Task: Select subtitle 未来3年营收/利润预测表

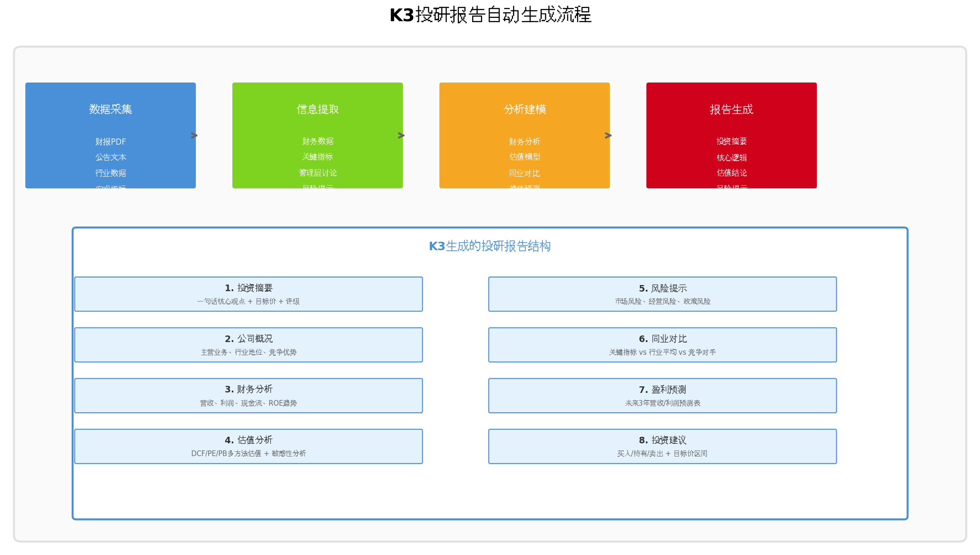Action: coord(663,403)
